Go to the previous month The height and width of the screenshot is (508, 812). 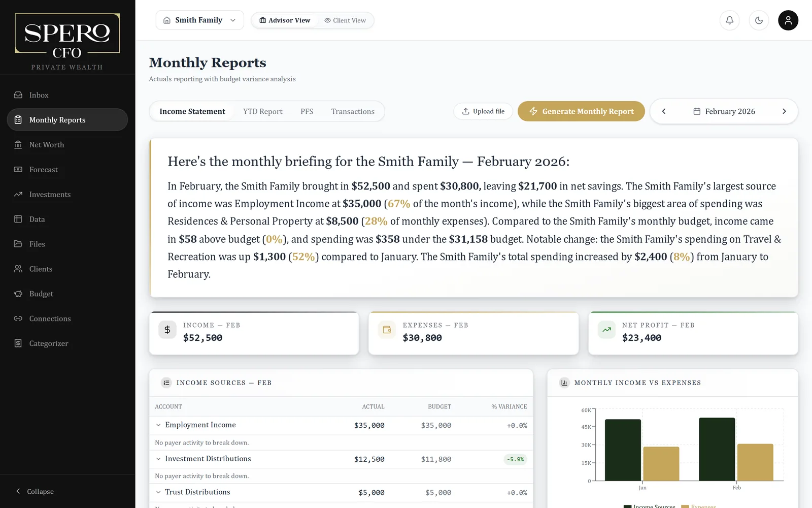point(663,111)
